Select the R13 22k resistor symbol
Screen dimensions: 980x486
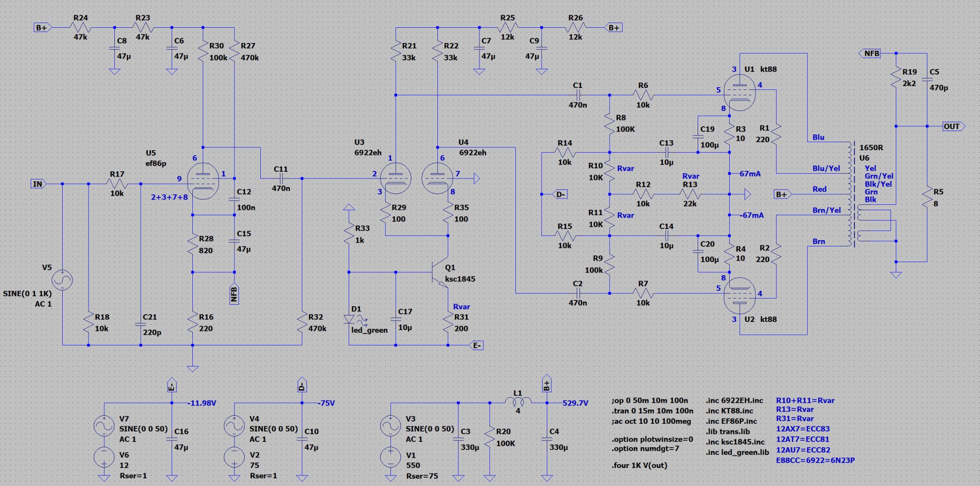coord(690,194)
